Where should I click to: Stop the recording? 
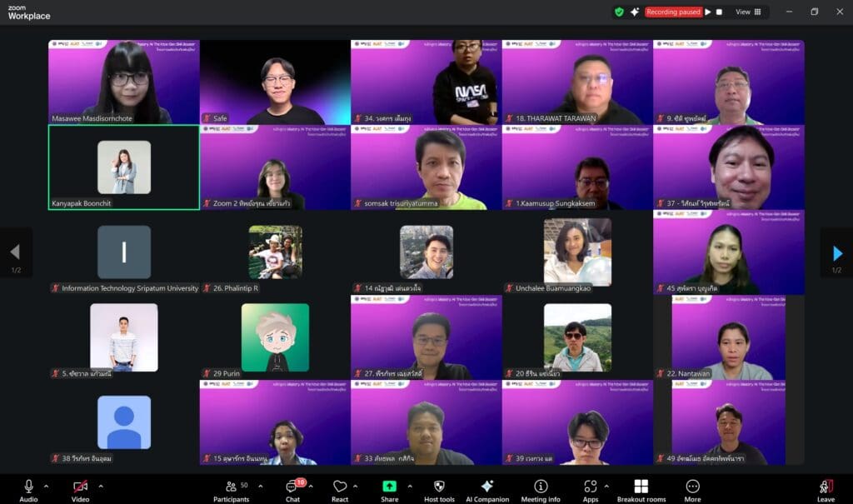718,12
